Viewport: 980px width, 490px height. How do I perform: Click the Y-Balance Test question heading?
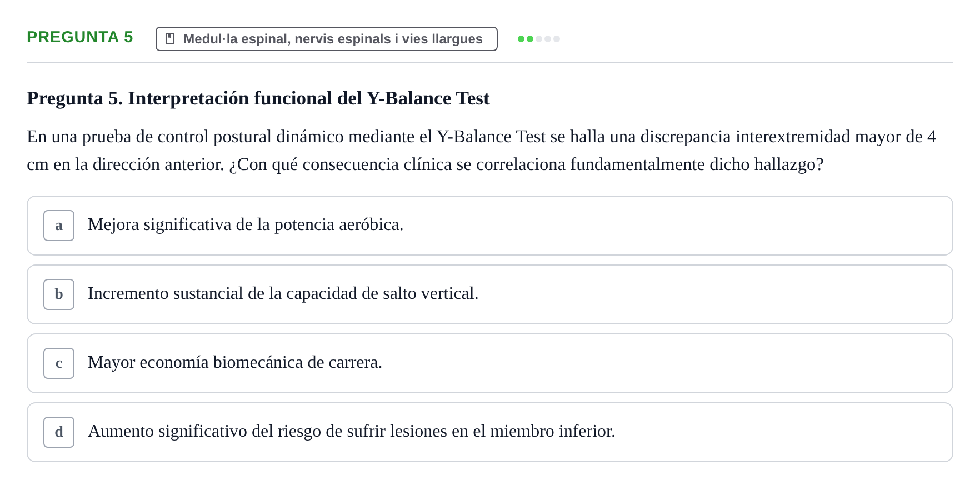(x=258, y=98)
